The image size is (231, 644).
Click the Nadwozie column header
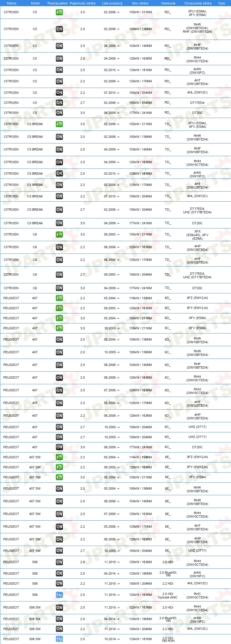[x=168, y=3]
